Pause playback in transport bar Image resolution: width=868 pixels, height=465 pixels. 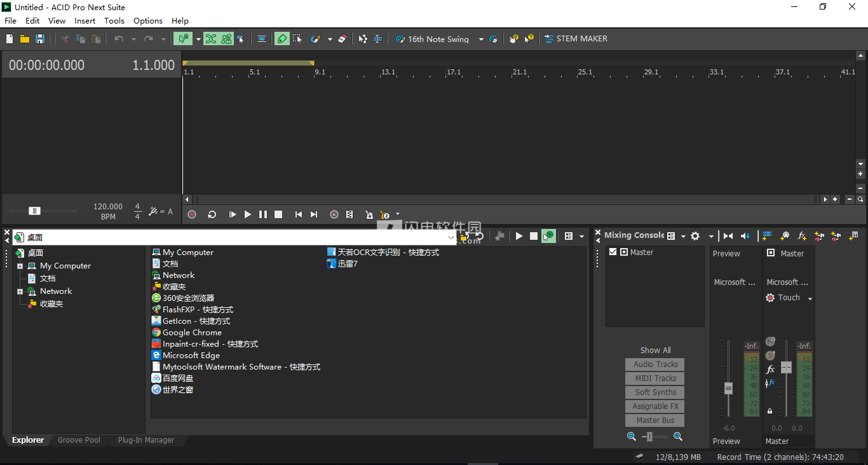[263, 214]
